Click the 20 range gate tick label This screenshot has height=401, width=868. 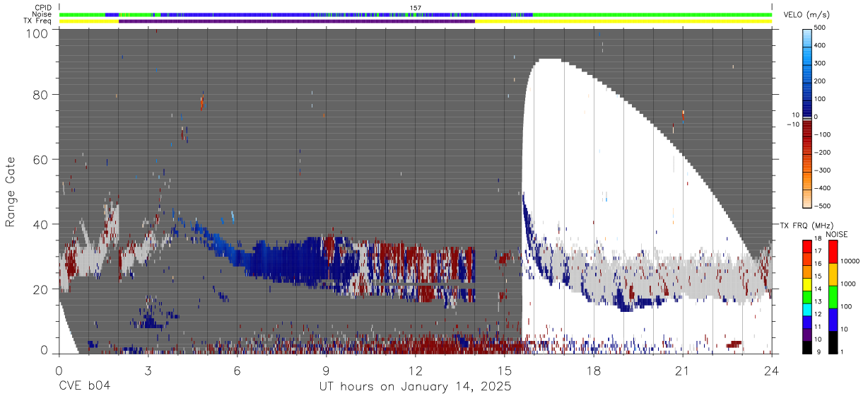tap(40, 289)
